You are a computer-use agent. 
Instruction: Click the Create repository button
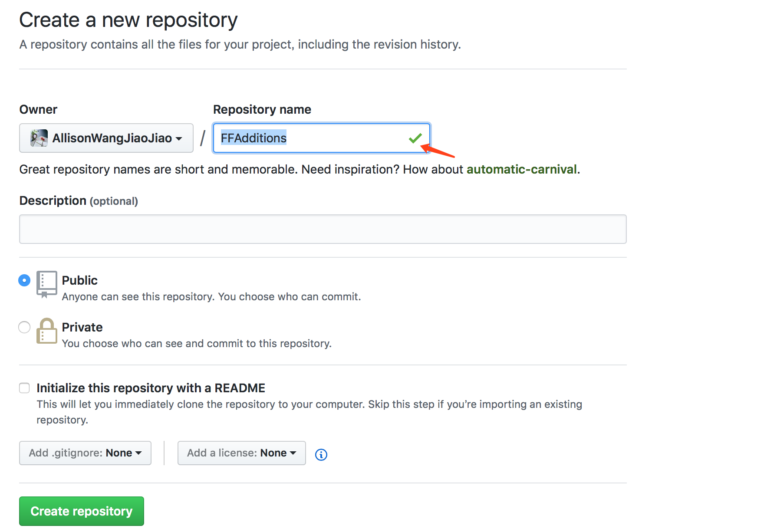82,511
